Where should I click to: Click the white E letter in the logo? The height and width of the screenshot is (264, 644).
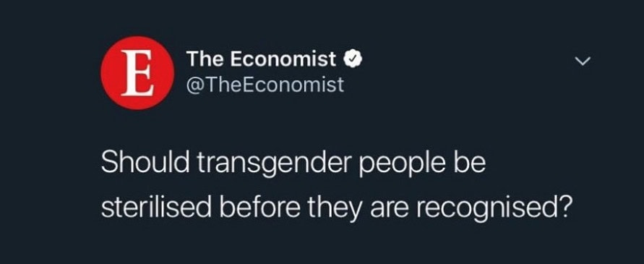(x=137, y=73)
